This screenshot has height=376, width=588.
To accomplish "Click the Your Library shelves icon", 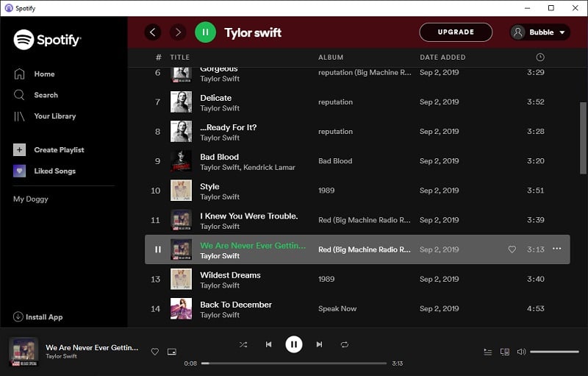I will [x=19, y=116].
